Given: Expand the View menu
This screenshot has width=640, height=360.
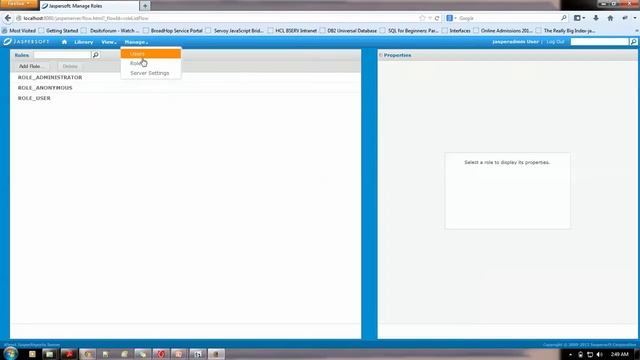Looking at the screenshot, I should [109, 42].
